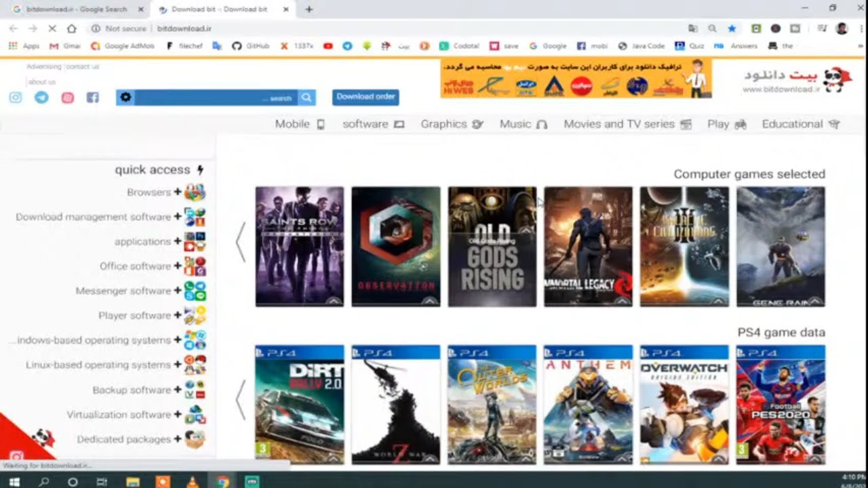
Task: Stop loading page with X button
Action: click(52, 28)
